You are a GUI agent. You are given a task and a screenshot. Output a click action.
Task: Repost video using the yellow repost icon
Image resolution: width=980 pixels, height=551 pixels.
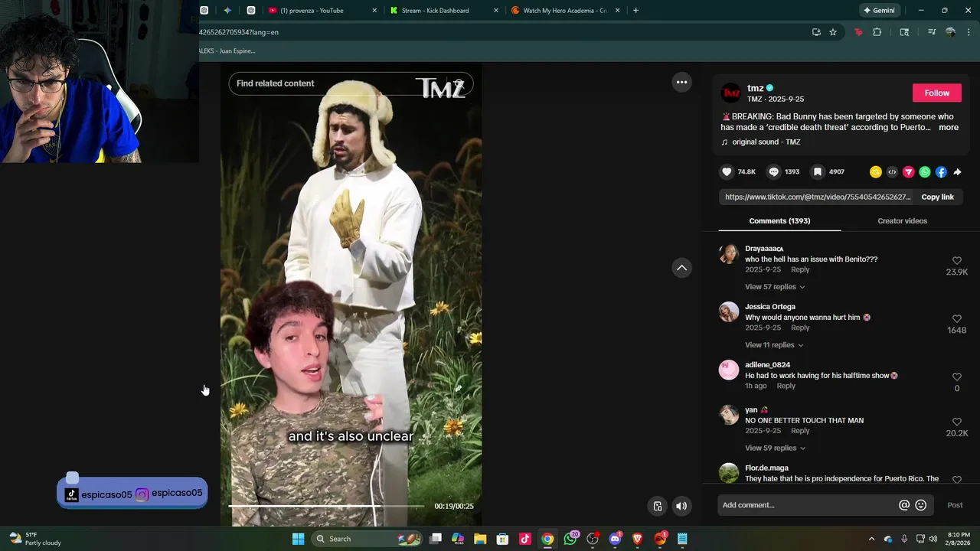pyautogui.click(x=876, y=172)
